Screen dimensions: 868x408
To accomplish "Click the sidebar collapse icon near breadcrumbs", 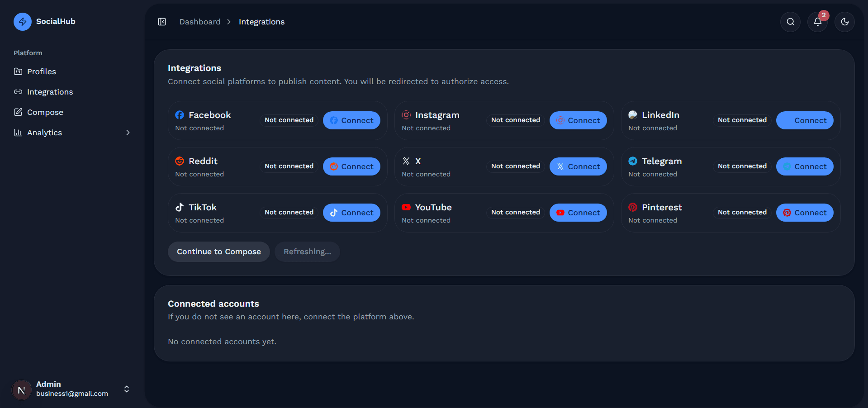I will pyautogui.click(x=161, y=21).
